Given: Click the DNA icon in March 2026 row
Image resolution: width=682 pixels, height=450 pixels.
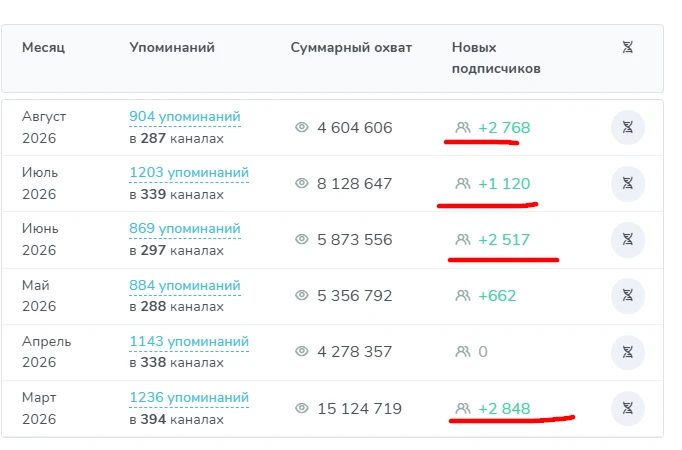Looking at the screenshot, I should pyautogui.click(x=628, y=408).
